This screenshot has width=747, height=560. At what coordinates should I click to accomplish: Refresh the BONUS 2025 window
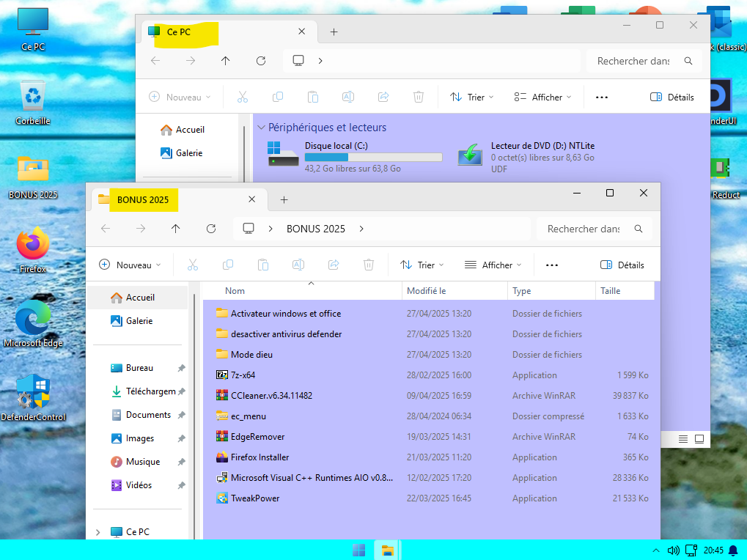(211, 229)
